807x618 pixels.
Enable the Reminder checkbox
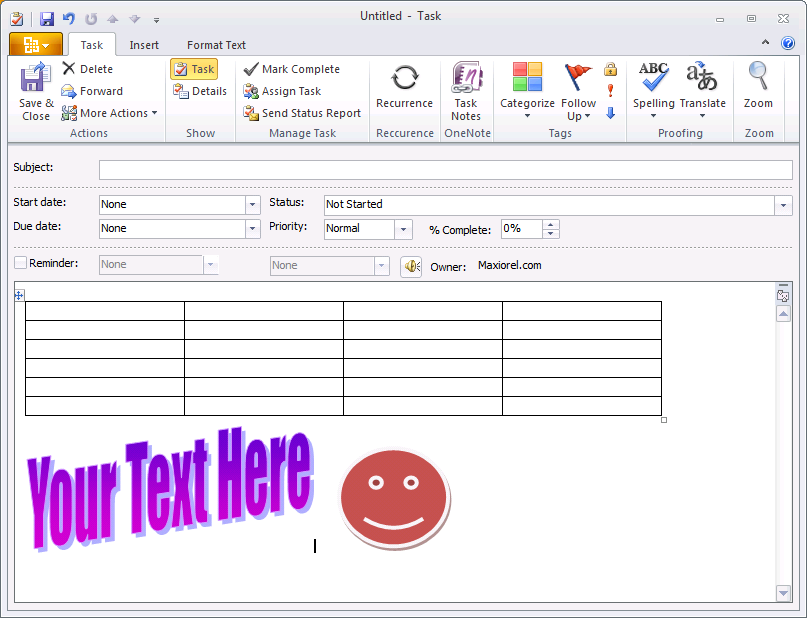[x=21, y=263]
